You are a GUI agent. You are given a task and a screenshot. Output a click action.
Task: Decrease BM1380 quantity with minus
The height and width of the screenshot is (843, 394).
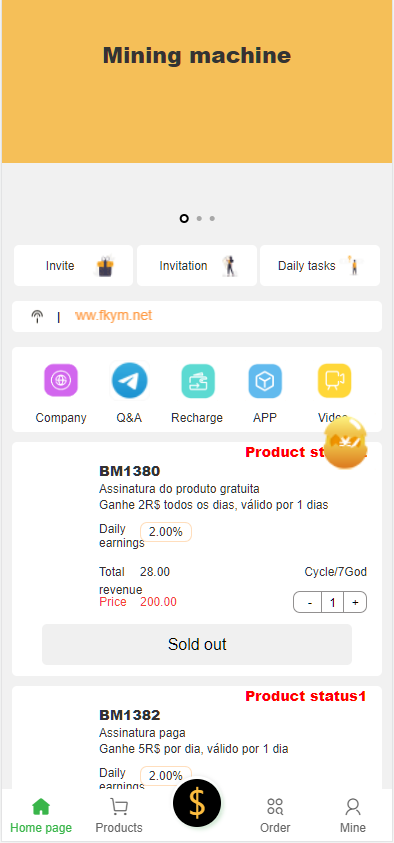(310, 603)
